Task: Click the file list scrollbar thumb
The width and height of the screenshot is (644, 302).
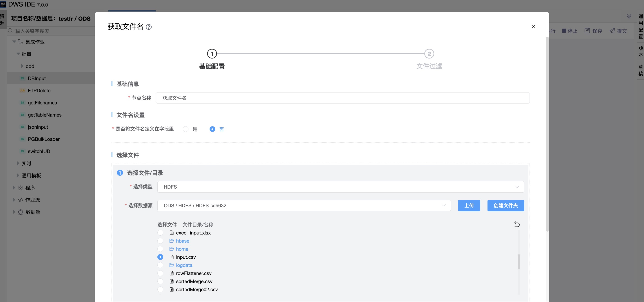Action: (519, 261)
